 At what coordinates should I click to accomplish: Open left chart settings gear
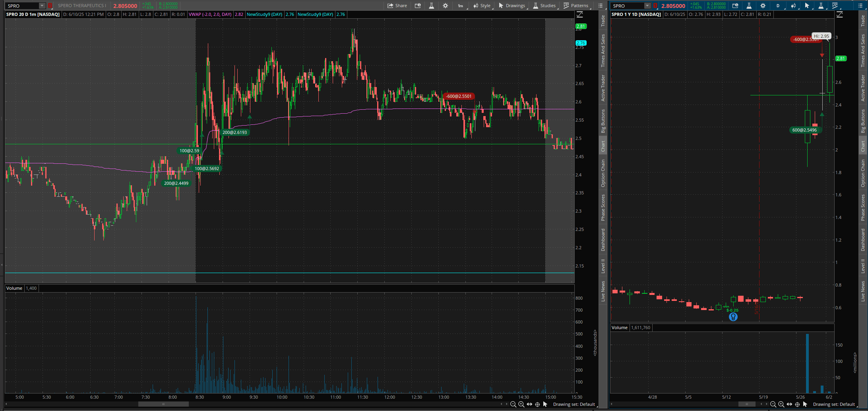tap(445, 6)
